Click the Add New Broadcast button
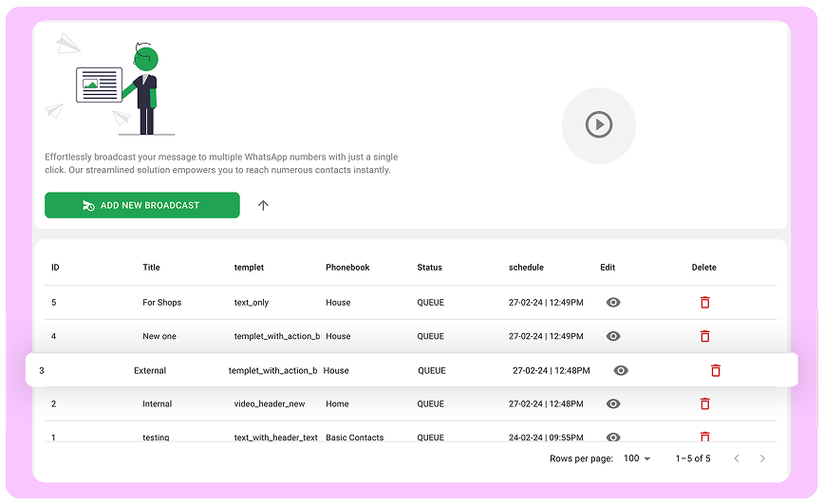Screen dimensions: 823x504 [x=142, y=205]
